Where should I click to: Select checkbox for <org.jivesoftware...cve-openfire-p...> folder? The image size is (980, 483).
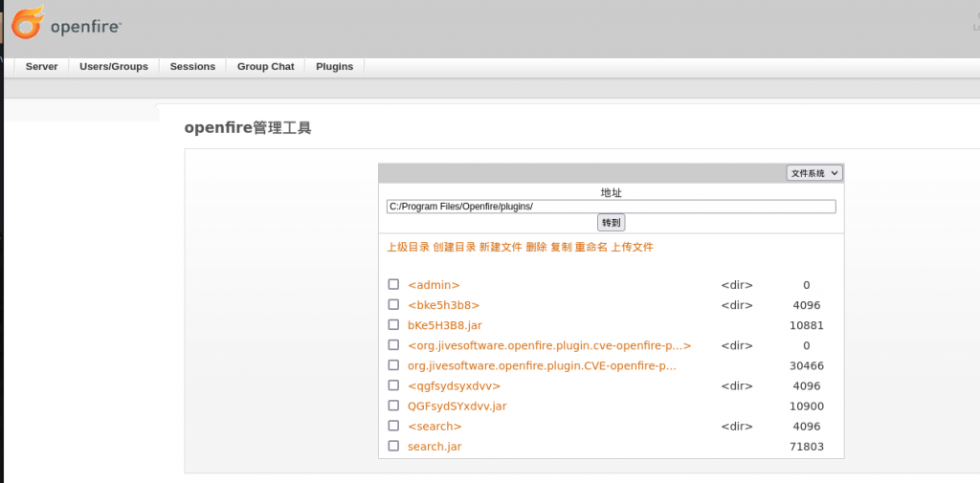tap(393, 345)
